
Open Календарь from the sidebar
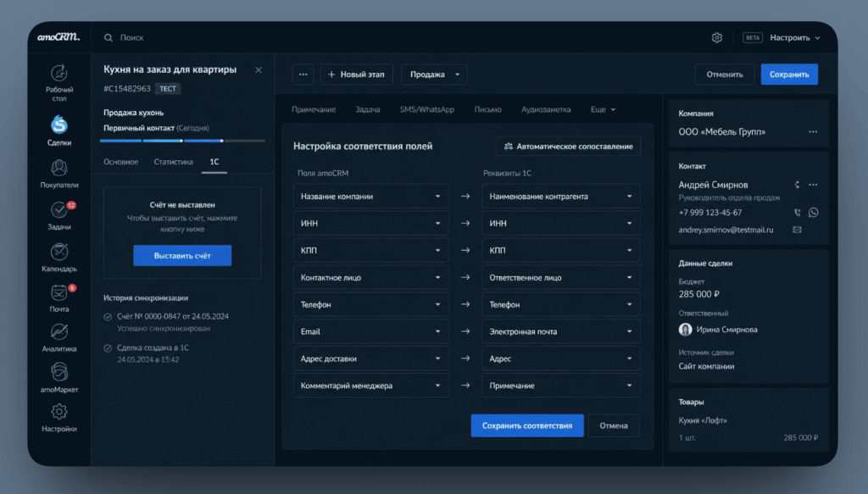click(x=59, y=258)
